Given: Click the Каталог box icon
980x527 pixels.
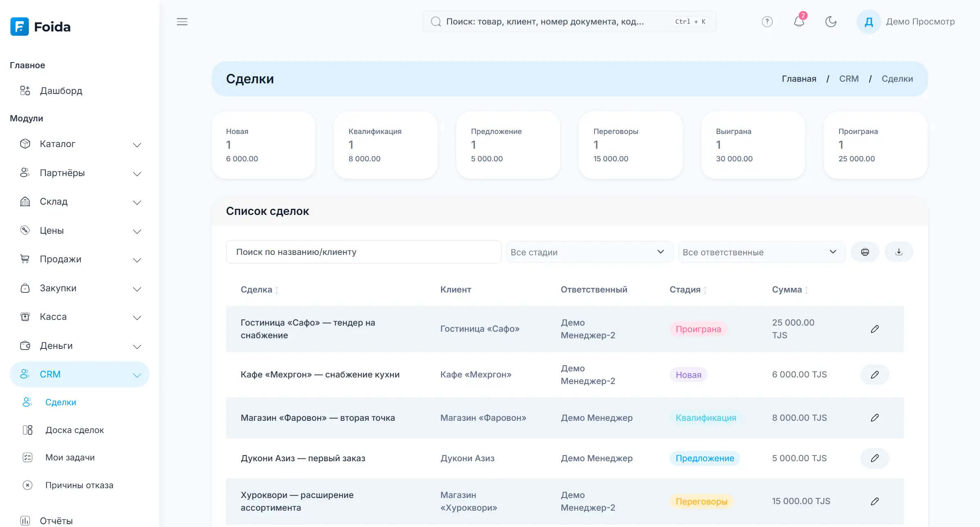Looking at the screenshot, I should [25, 144].
